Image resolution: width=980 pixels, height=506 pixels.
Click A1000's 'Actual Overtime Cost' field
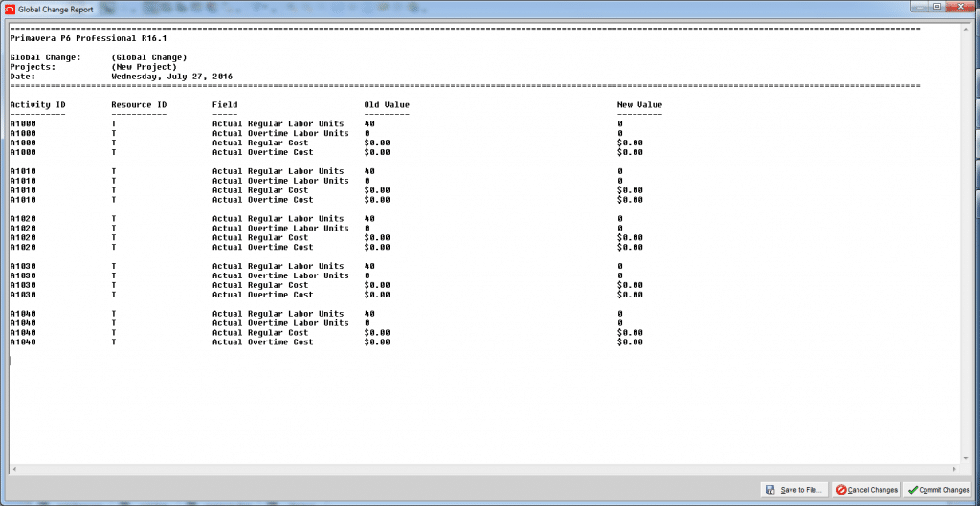[262, 152]
